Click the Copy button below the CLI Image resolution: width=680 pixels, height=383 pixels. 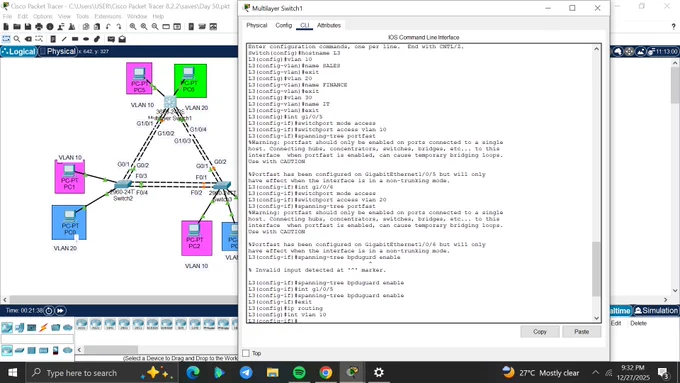540,331
